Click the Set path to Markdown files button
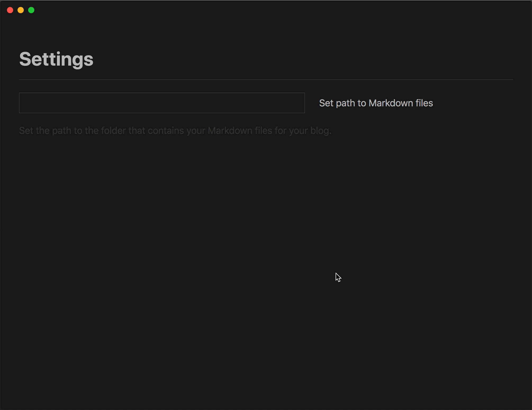The width and height of the screenshot is (532, 410). [376, 103]
